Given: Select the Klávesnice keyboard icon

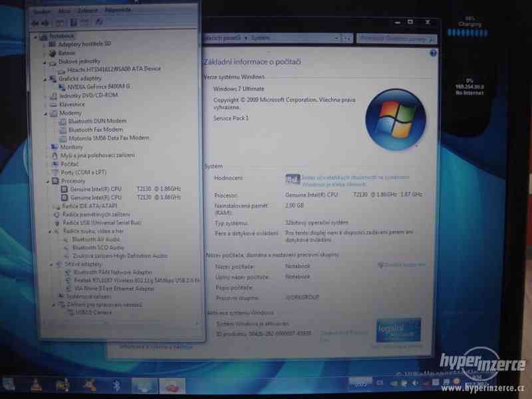Looking at the screenshot, I should 53,105.
